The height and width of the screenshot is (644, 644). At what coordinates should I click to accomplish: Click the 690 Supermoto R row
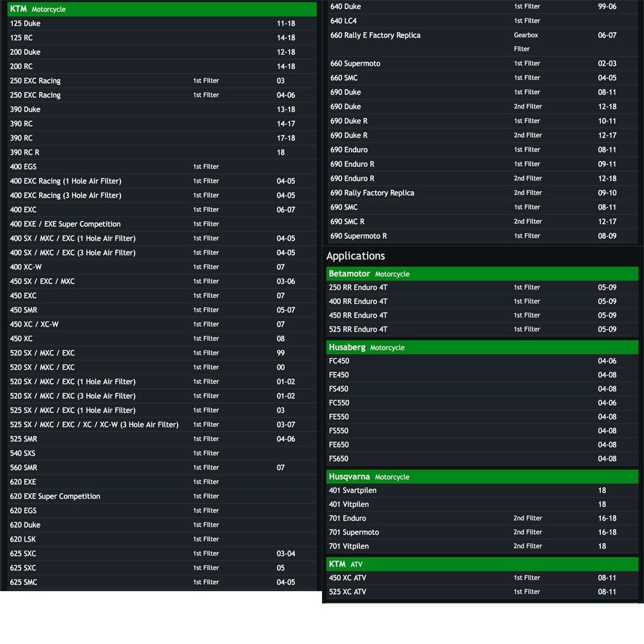click(482, 236)
